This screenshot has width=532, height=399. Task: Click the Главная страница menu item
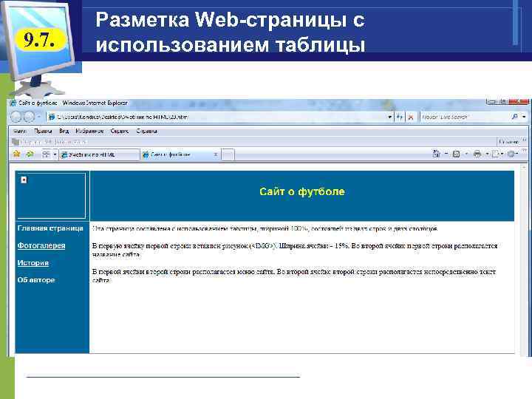(x=50, y=228)
